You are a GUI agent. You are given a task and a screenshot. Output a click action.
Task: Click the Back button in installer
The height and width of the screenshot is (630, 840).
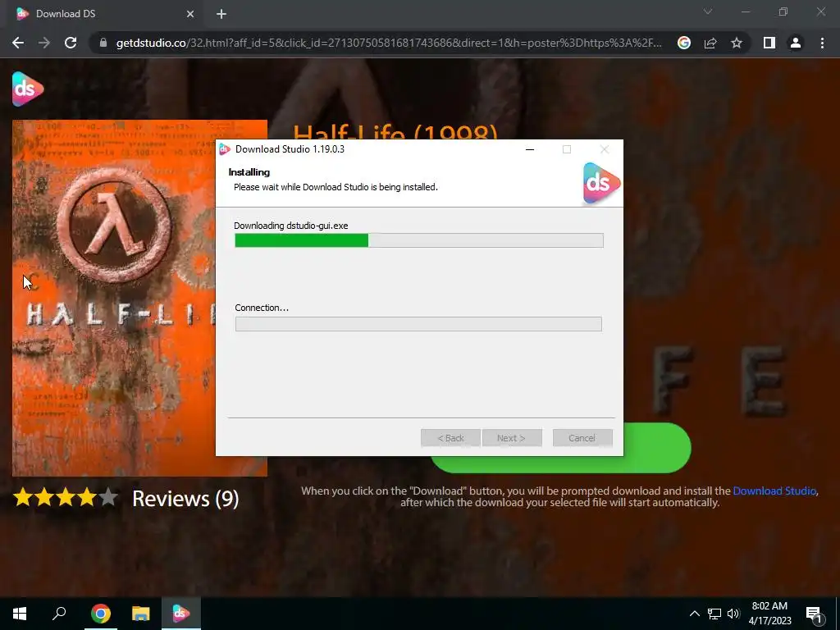450,438
